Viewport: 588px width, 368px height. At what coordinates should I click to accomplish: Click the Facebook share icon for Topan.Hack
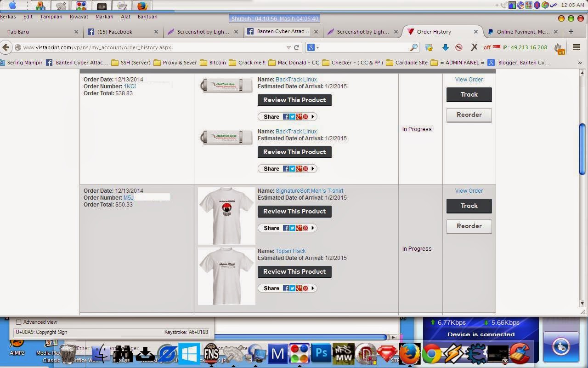coord(286,288)
